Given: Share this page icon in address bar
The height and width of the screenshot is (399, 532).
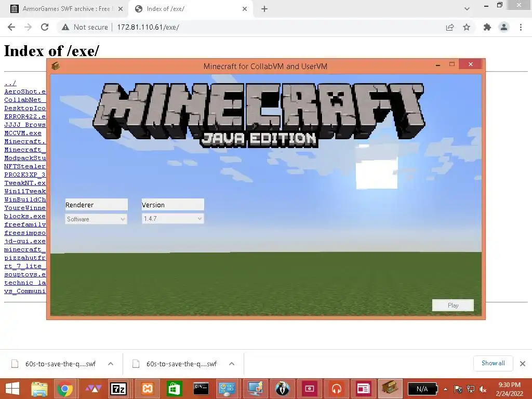Looking at the screenshot, I should point(450,27).
